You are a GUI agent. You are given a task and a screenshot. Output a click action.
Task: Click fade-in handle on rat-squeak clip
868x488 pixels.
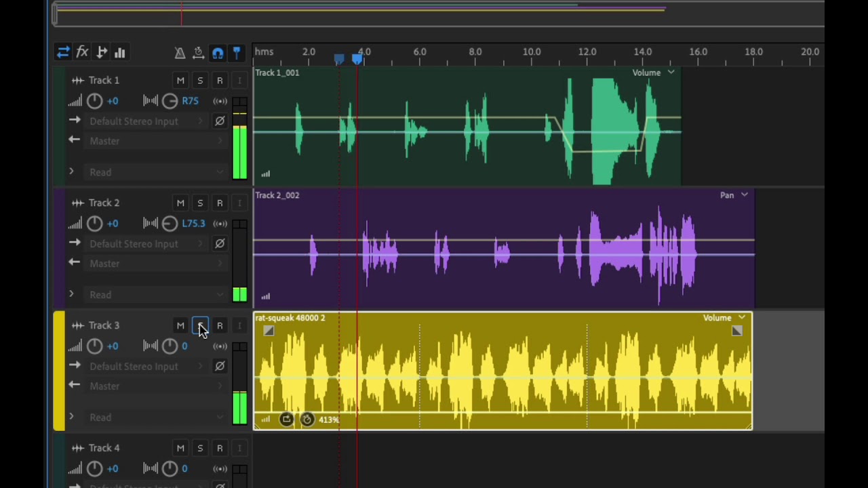269,331
